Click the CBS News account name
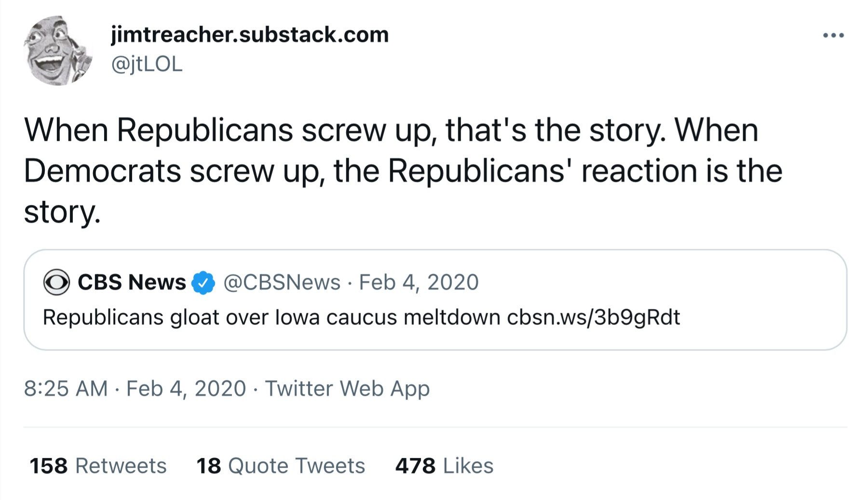This screenshot has width=868, height=500. (x=132, y=282)
